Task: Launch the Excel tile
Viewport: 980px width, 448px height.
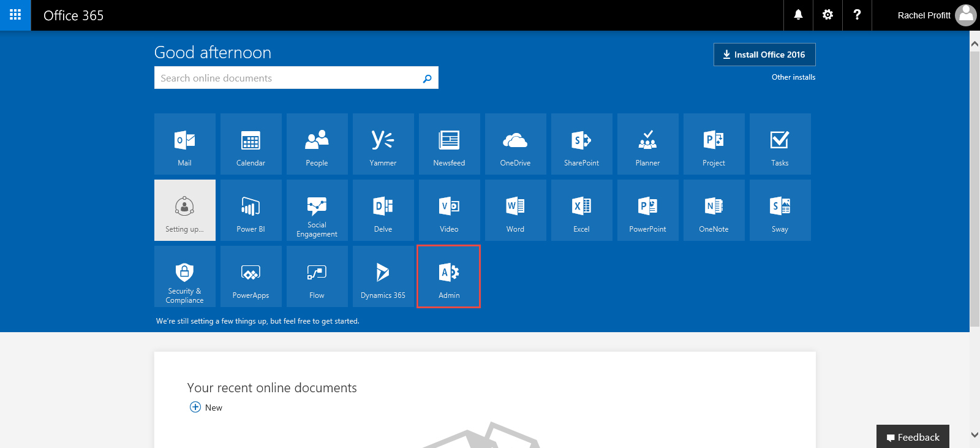Action: (582, 210)
